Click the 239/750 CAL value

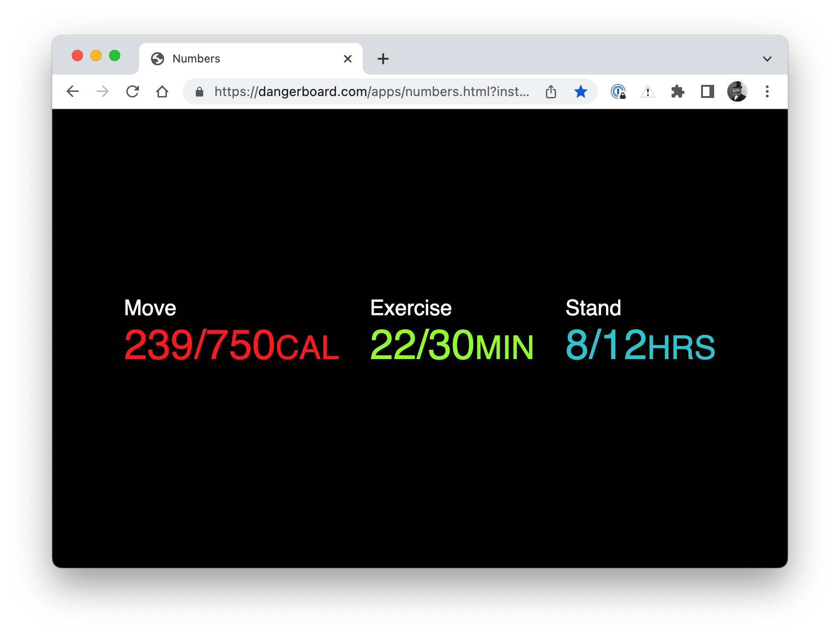click(232, 345)
